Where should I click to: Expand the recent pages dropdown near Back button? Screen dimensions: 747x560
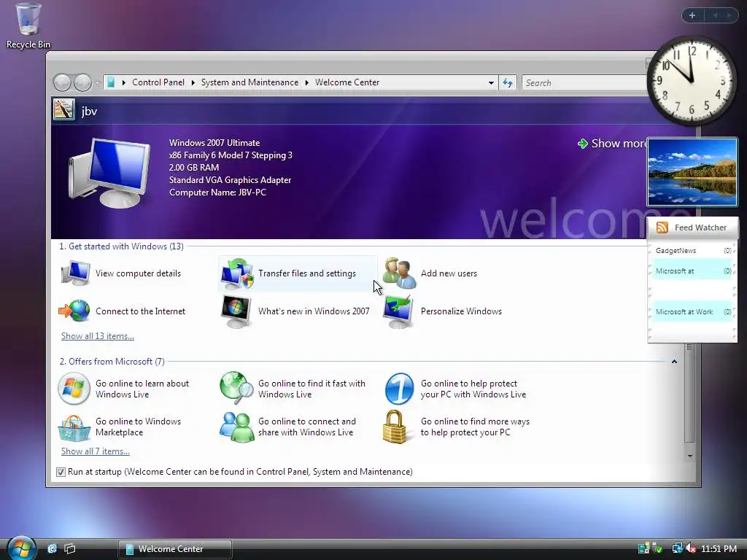97,83
